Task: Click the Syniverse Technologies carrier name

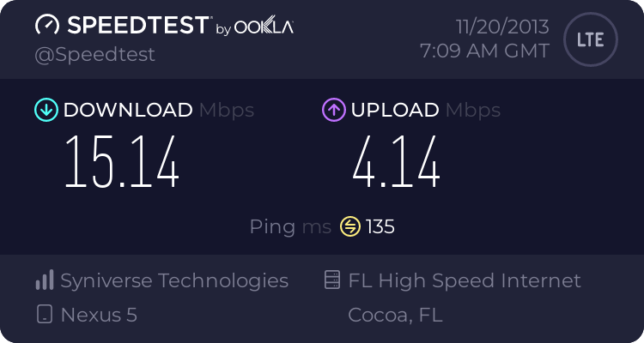Action: tap(174, 280)
